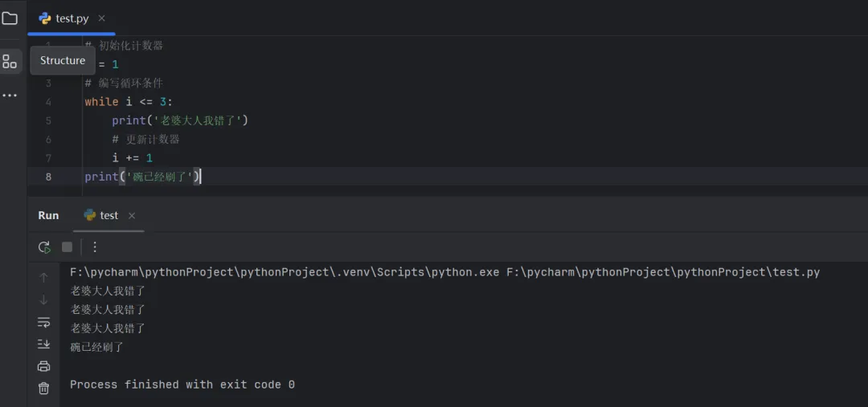The height and width of the screenshot is (407, 868).
Task: Click line number 8 in the gutter
Action: pos(48,177)
